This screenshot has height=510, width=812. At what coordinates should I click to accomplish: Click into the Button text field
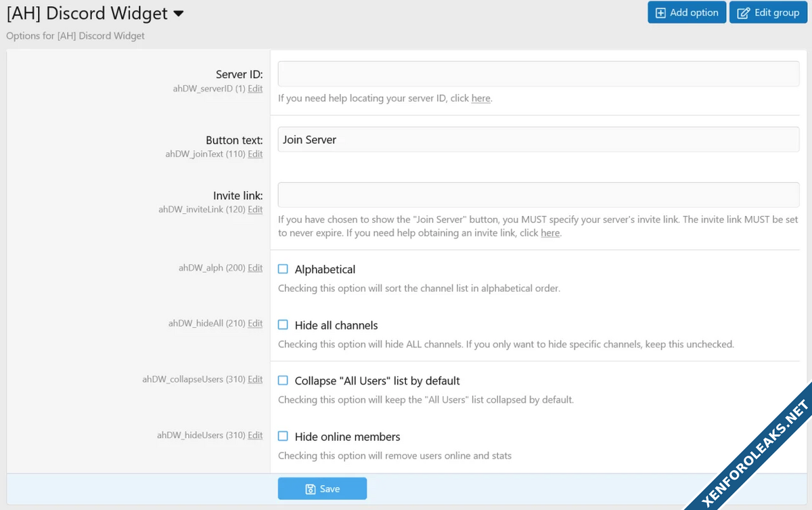(x=539, y=140)
